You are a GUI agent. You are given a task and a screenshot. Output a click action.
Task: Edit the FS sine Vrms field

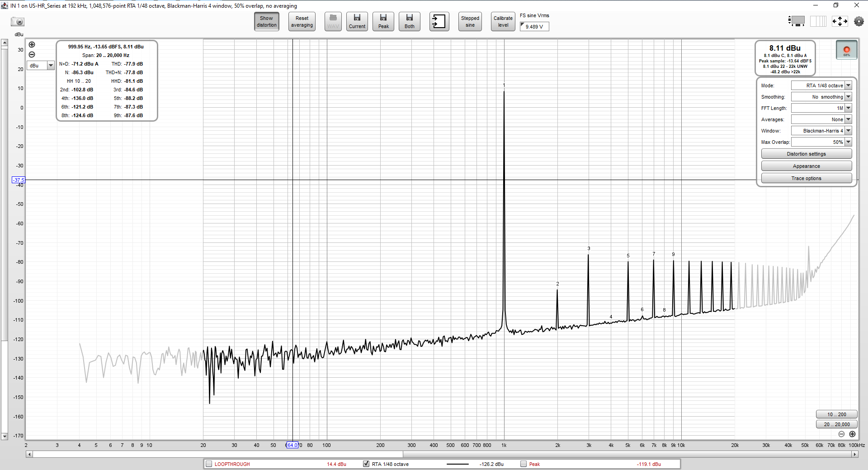tap(534, 27)
